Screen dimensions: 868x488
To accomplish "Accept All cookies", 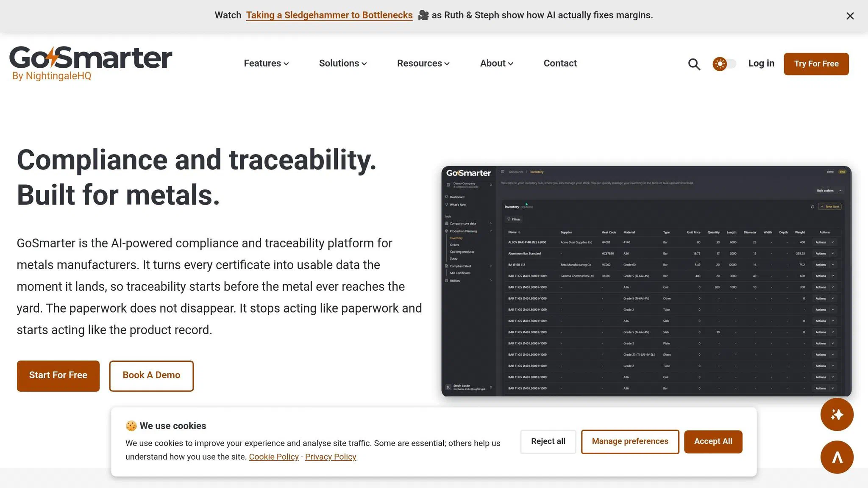I will pos(713,441).
